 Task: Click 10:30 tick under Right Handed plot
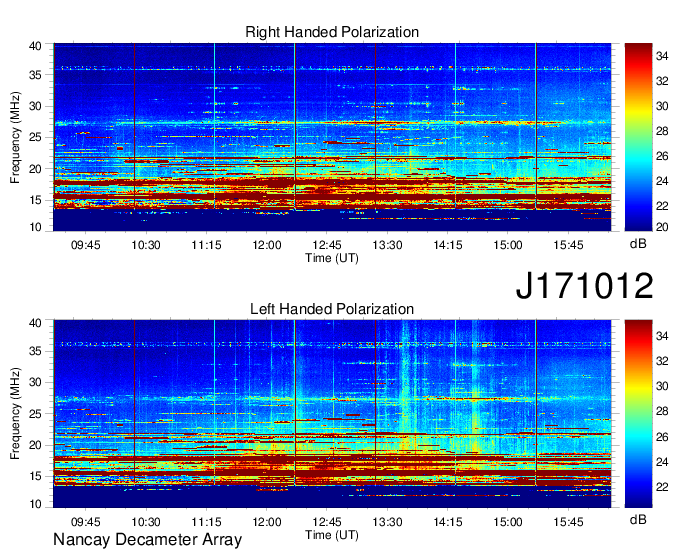click(146, 245)
